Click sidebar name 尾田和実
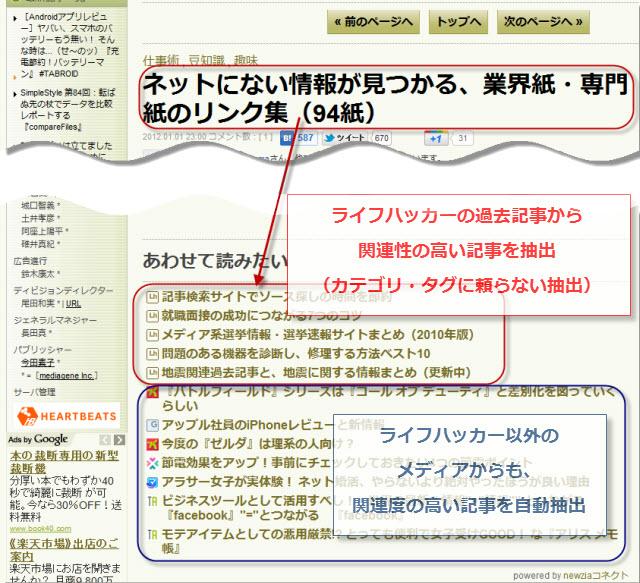 pos(40,304)
